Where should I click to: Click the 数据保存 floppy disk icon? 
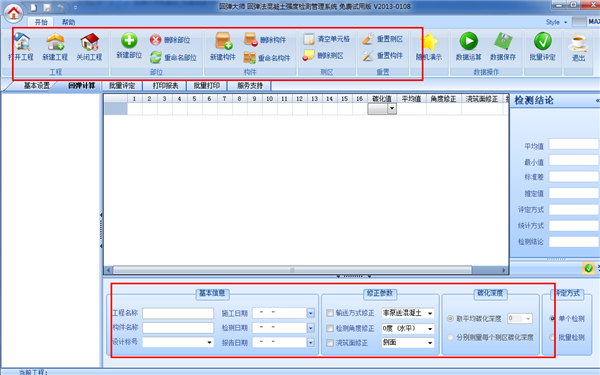click(503, 41)
